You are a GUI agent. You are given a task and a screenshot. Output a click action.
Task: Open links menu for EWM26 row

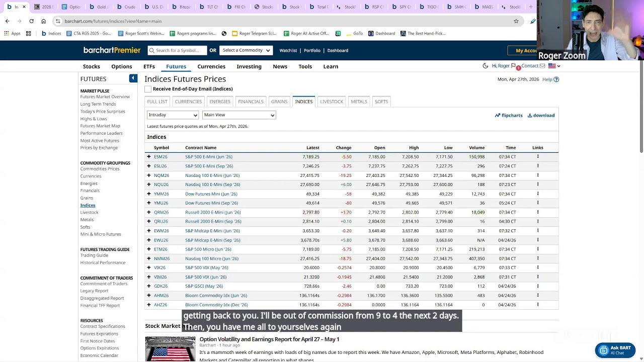coord(537,231)
